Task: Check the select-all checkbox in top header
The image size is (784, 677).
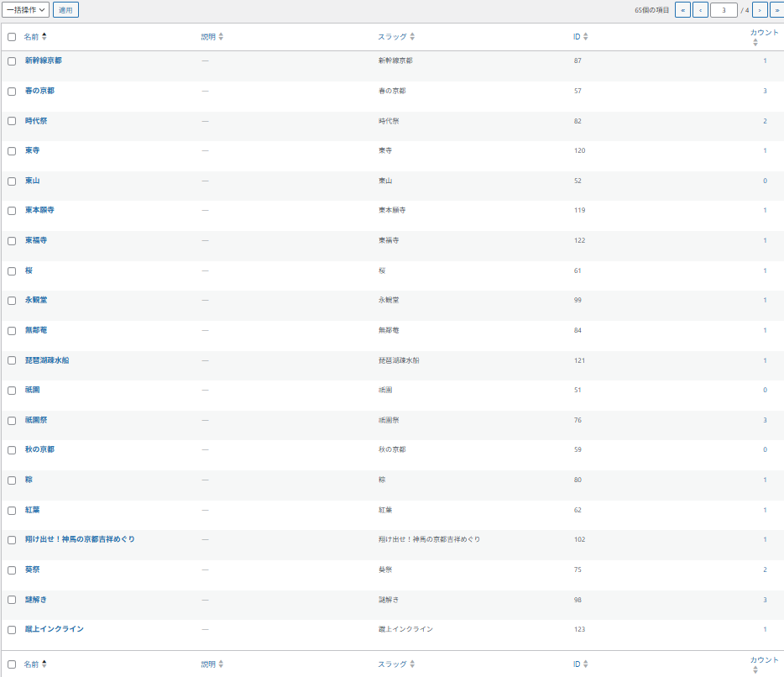Action: [12, 37]
